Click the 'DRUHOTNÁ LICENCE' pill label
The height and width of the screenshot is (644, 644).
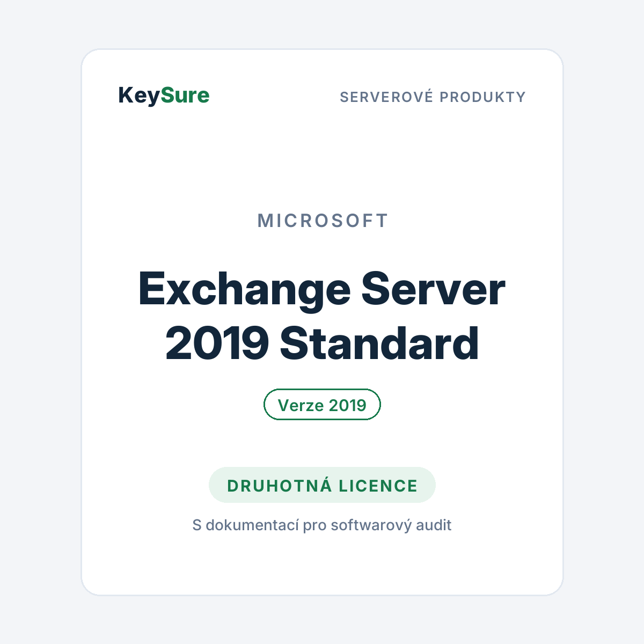click(322, 485)
